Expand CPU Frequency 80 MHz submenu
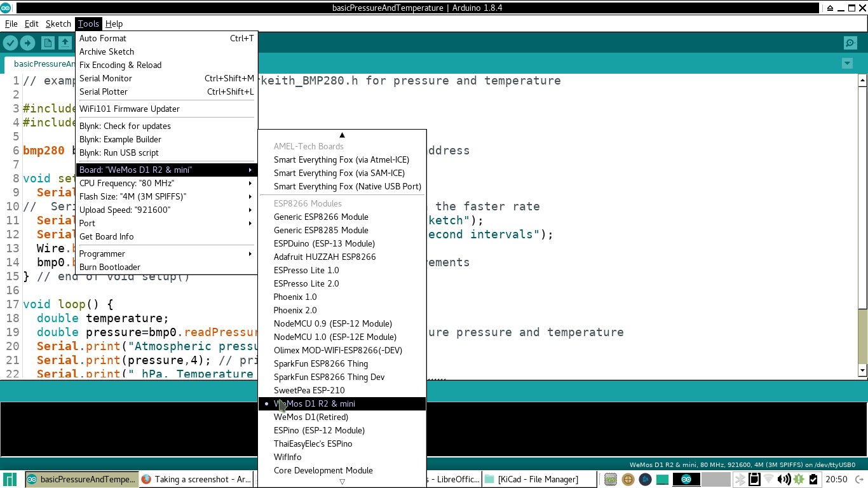The height and width of the screenshot is (488, 868). point(166,183)
